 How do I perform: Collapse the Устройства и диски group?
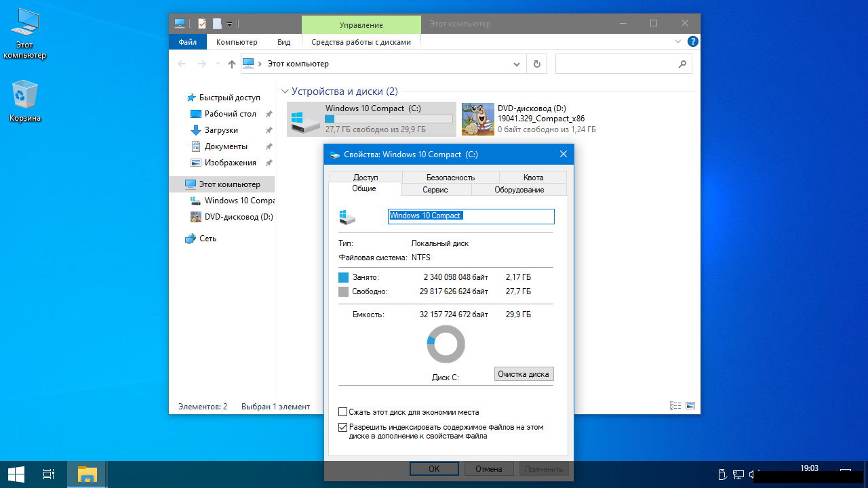coord(285,91)
